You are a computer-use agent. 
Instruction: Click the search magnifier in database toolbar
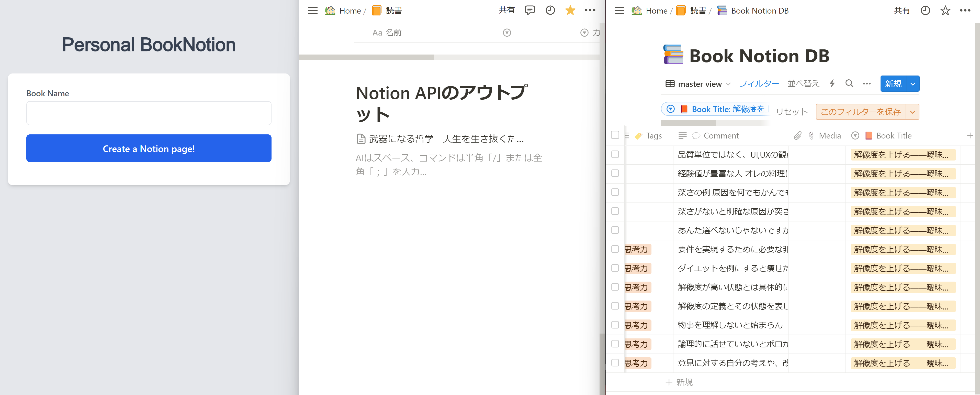pos(849,83)
